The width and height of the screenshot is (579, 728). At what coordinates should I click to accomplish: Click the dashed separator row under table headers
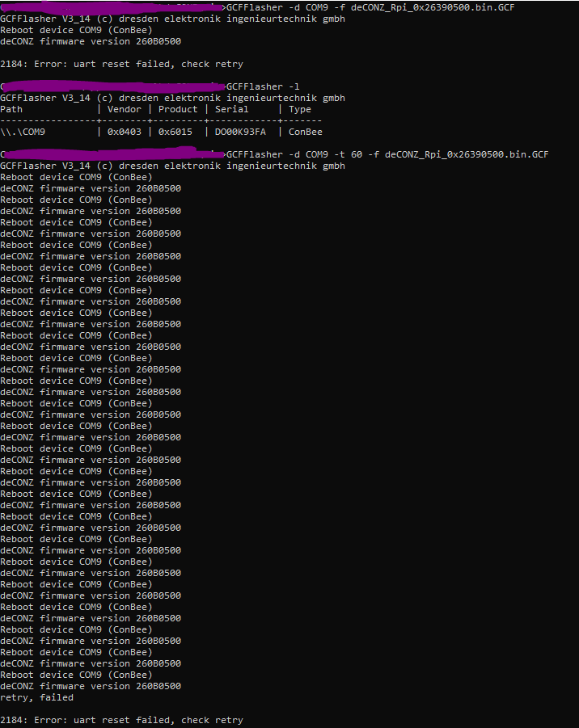tap(161, 120)
